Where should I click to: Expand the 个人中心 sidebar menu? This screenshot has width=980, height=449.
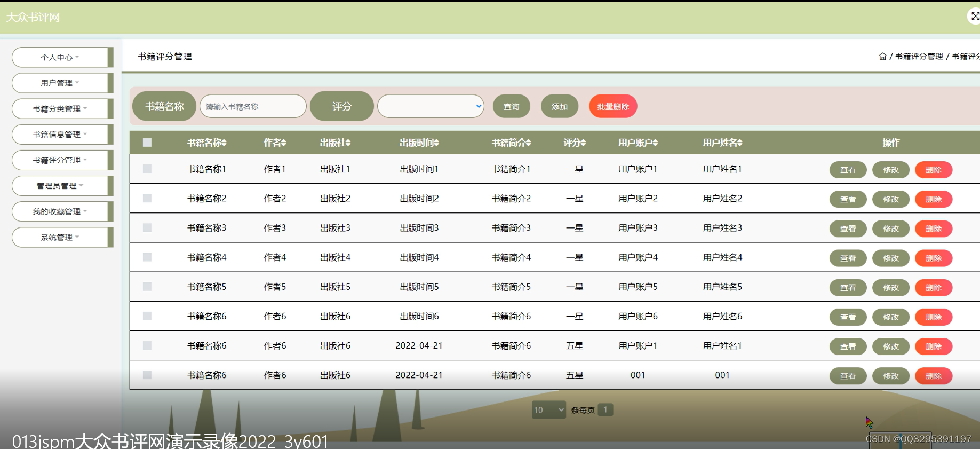(62, 57)
